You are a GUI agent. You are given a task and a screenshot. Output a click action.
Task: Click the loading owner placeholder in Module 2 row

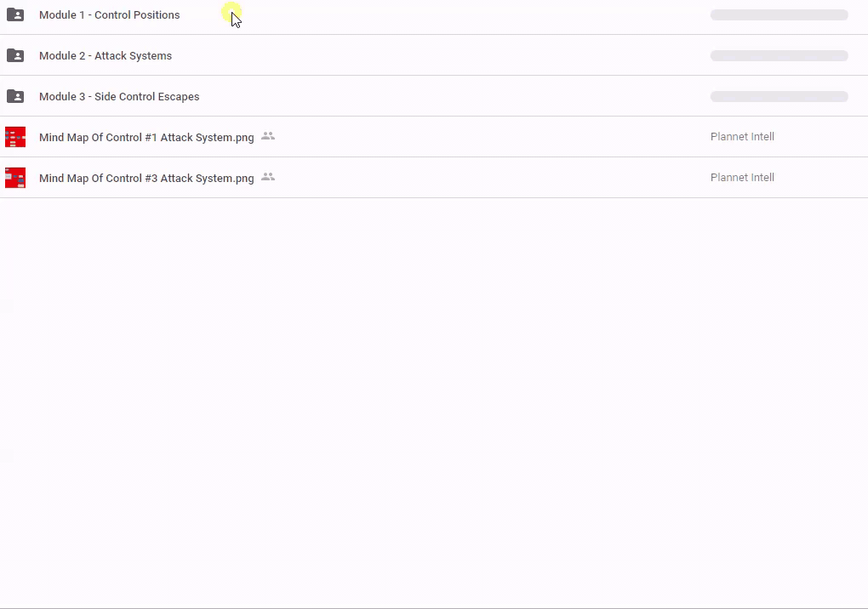coord(779,56)
